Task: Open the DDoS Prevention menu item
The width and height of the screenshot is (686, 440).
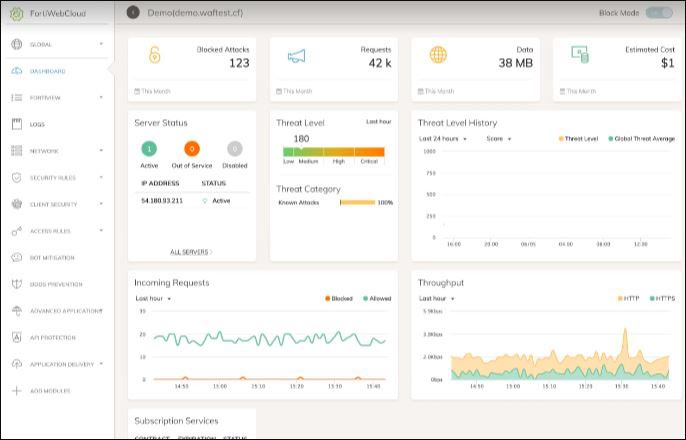Action: pos(57,284)
